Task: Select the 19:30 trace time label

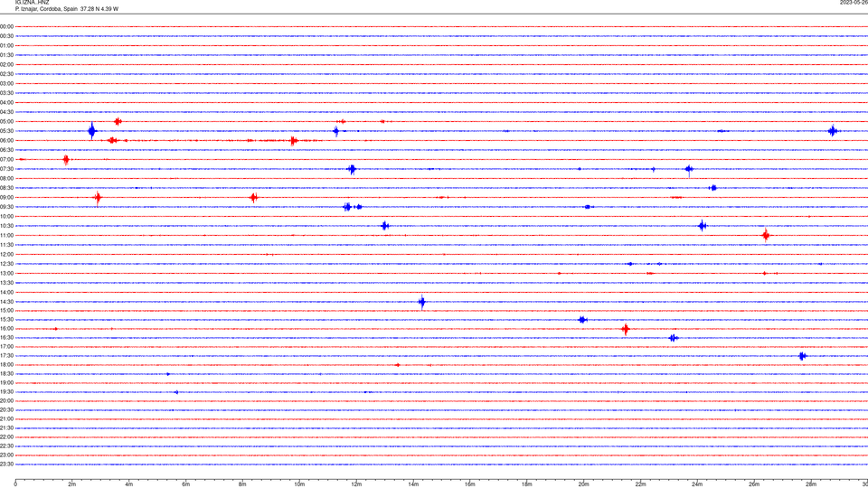Action: [x=6, y=391]
